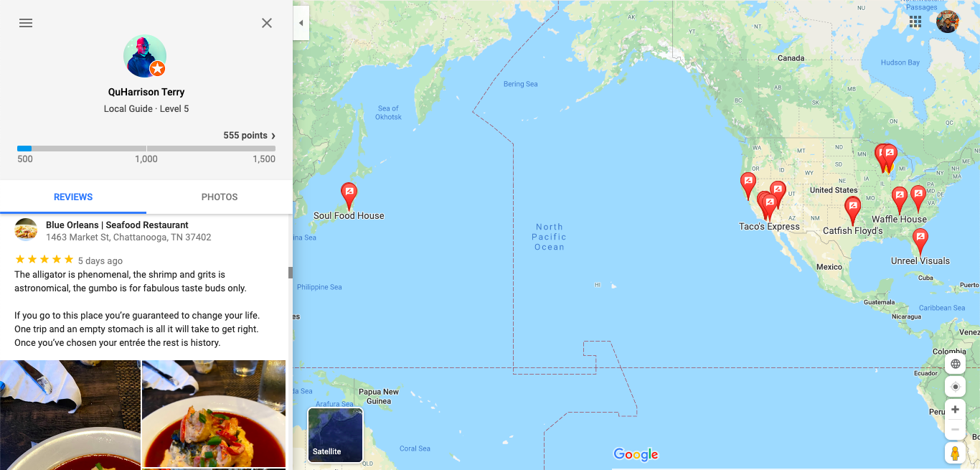Select the Reviews tab
This screenshot has width=980, height=470.
[73, 197]
